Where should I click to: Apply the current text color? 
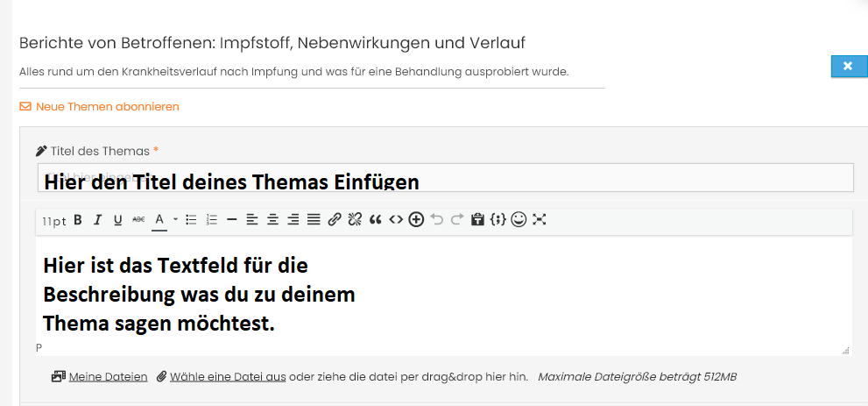tap(159, 220)
